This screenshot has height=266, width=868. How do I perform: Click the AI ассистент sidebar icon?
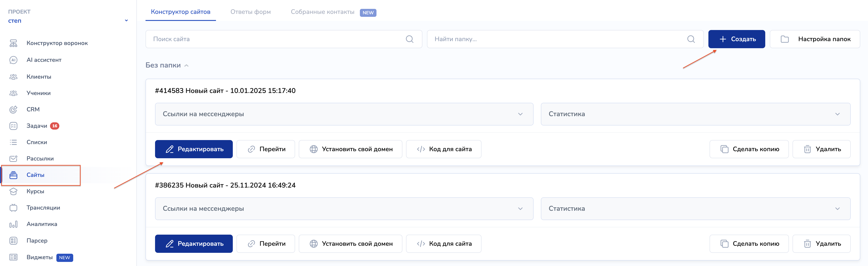(x=13, y=60)
